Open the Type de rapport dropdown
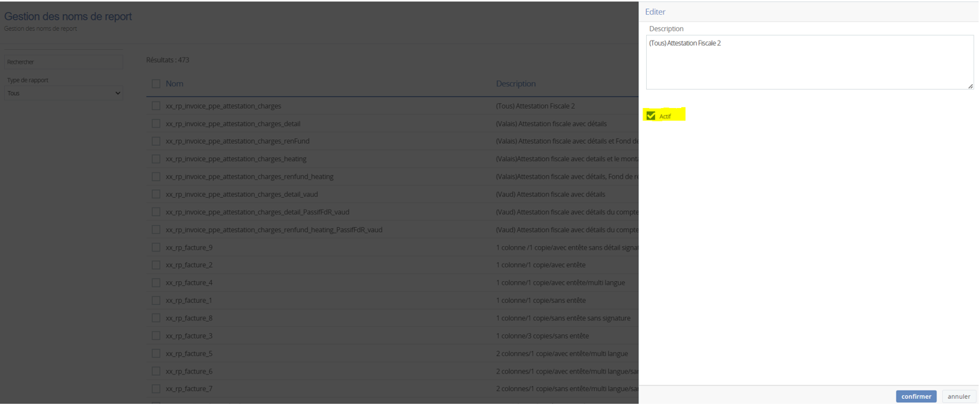This screenshot has width=980, height=408. coord(64,93)
